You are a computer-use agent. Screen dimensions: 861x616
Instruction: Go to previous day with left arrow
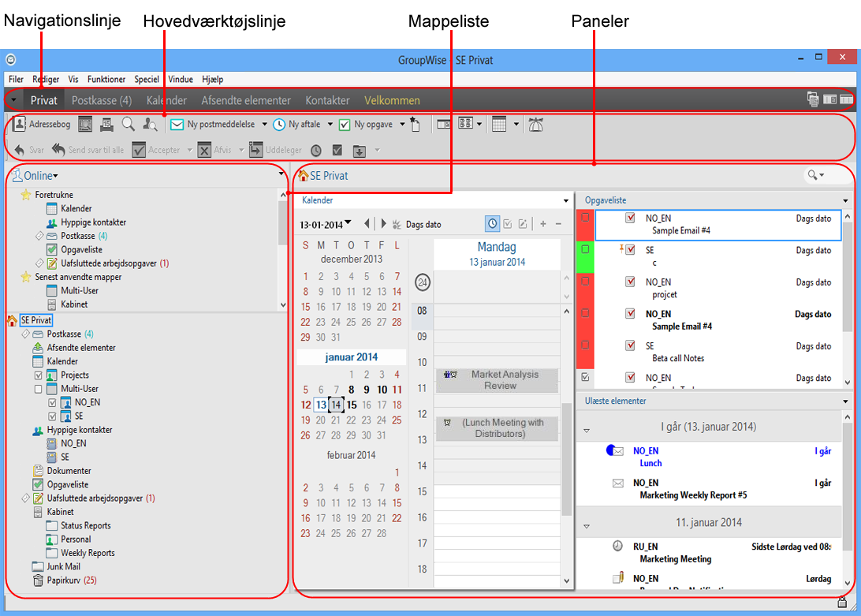[367, 224]
